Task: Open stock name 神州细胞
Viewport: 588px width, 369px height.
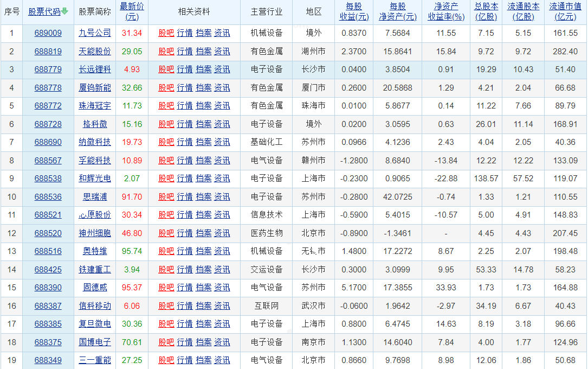Action: click(95, 233)
